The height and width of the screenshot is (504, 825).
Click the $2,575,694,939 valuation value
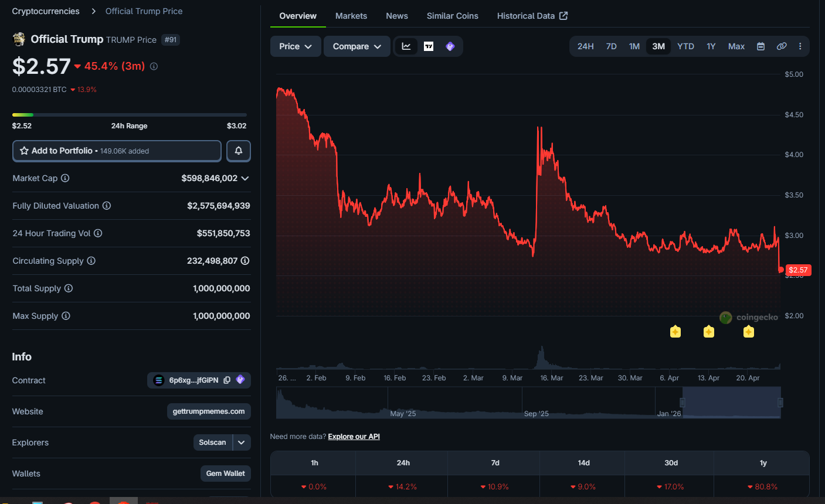pyautogui.click(x=219, y=206)
